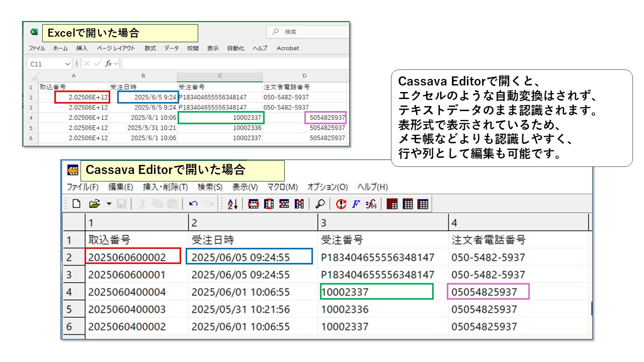Select column A header in Excel
644x362 pixels.
pyautogui.click(x=73, y=76)
